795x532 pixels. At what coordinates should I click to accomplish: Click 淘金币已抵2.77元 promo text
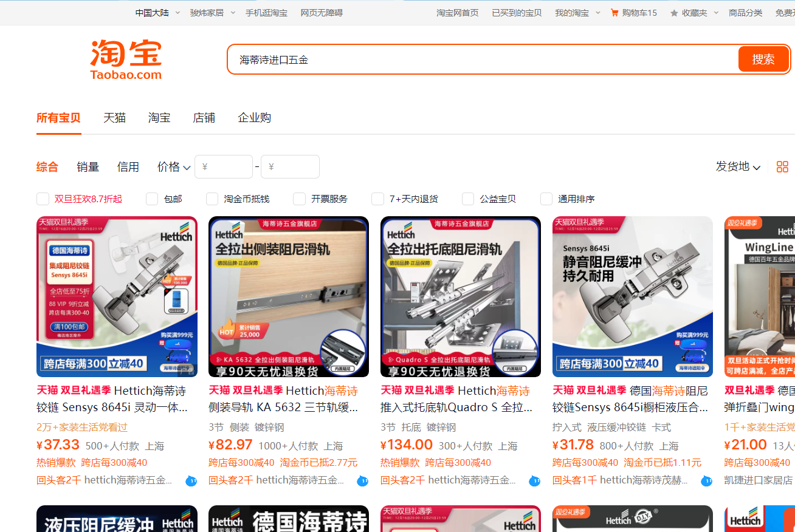coord(318,463)
